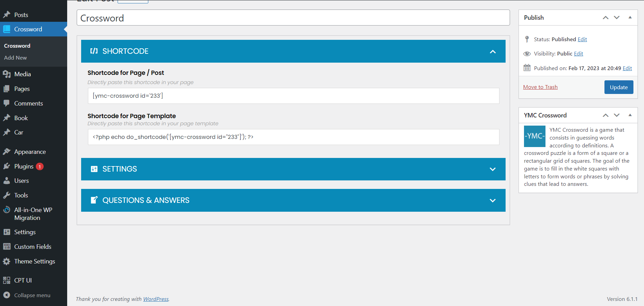The image size is (644, 306).
Task: Edit the Visibility setting
Action: point(579,54)
